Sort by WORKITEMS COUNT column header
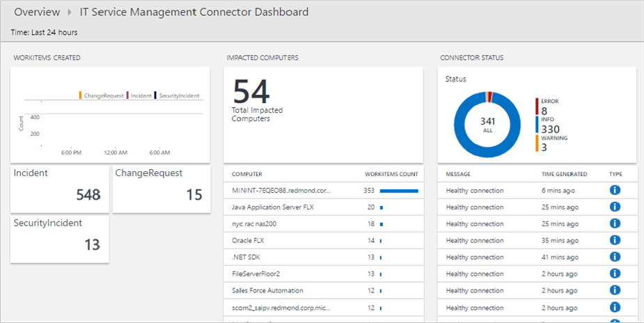 point(391,174)
